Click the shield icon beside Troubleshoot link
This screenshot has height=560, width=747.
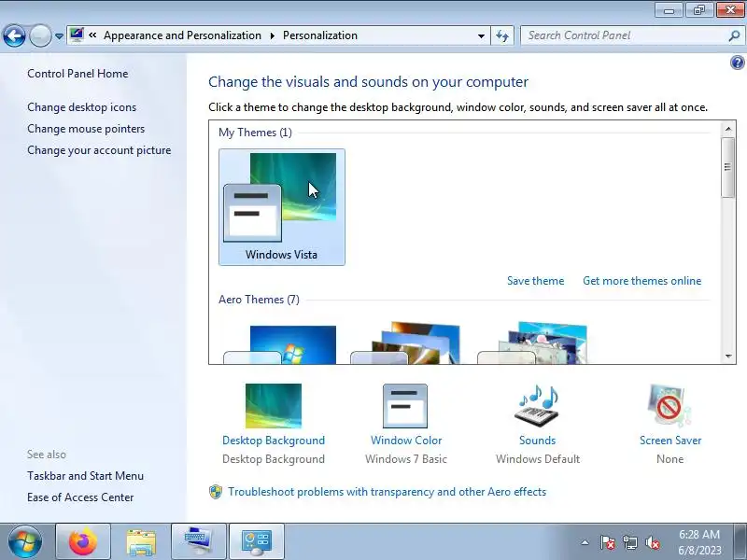point(216,492)
